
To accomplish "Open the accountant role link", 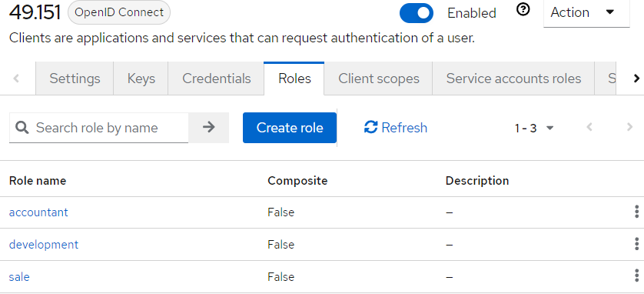I will coord(38,212).
